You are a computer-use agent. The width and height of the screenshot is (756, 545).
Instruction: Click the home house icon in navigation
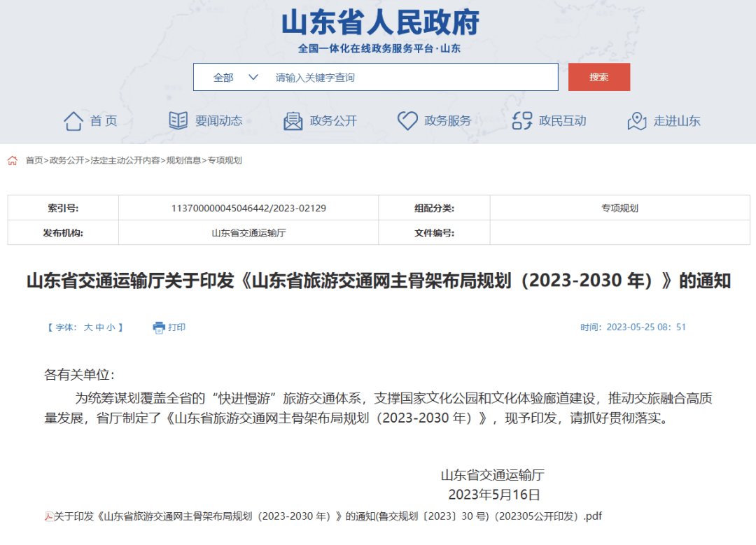(x=73, y=121)
